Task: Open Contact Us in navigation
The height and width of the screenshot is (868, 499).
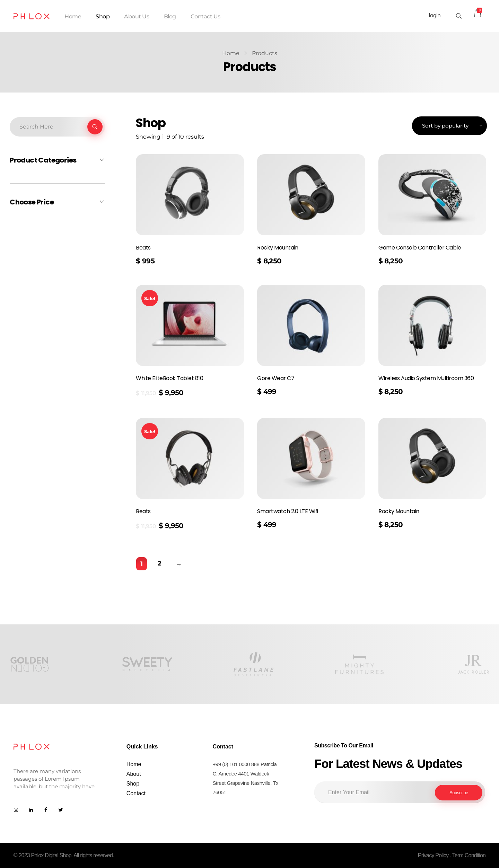Action: click(205, 16)
